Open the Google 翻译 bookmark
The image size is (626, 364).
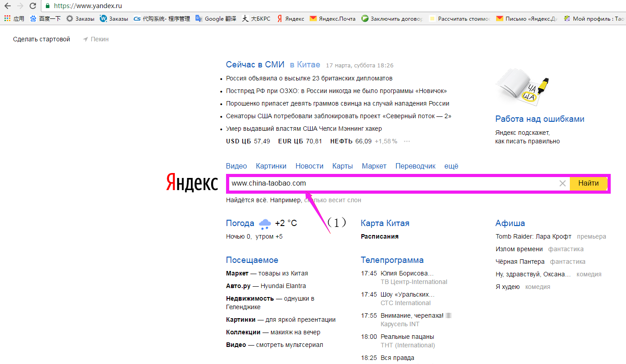215,19
